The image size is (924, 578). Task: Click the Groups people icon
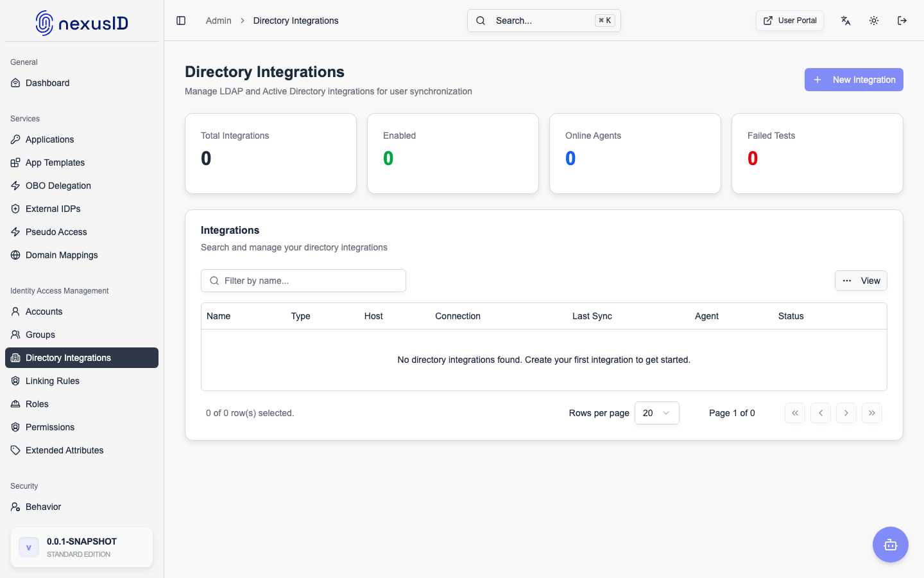pos(15,335)
